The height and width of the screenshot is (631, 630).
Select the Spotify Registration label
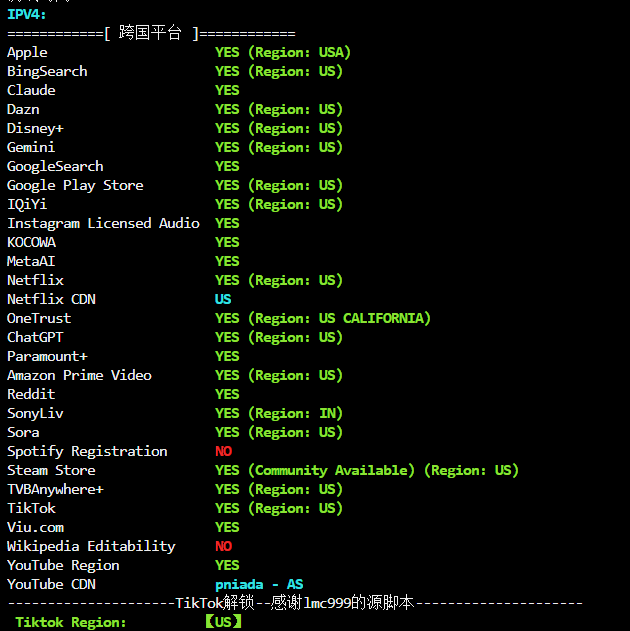tap(87, 452)
